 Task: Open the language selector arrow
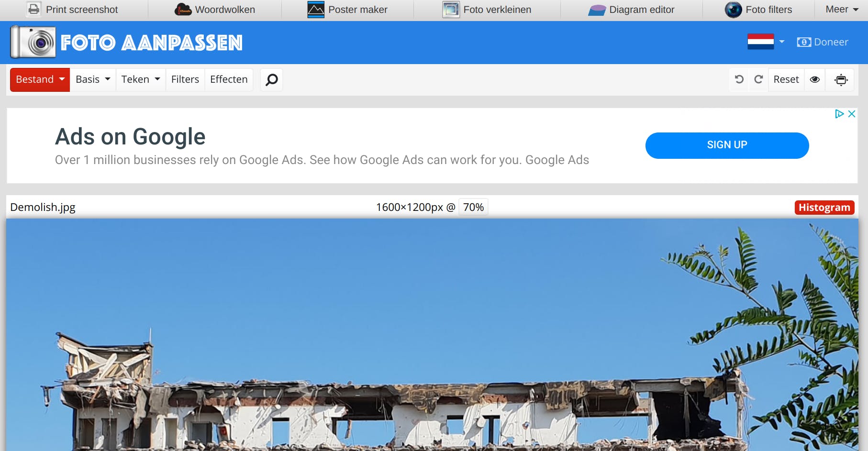[782, 42]
